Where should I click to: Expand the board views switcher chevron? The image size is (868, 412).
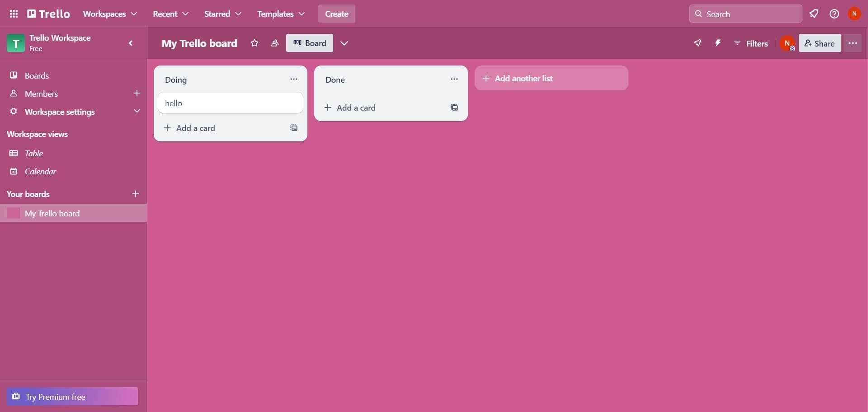tap(344, 43)
